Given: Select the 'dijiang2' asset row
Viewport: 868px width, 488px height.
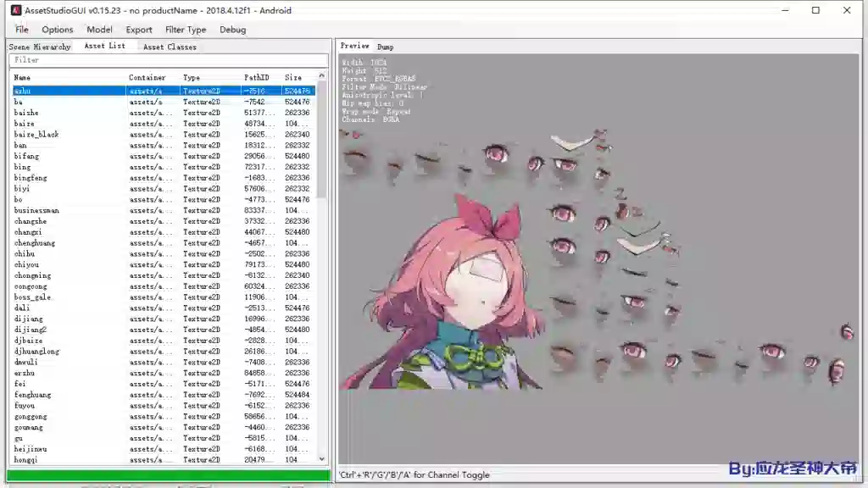Looking at the screenshot, I should click(164, 330).
